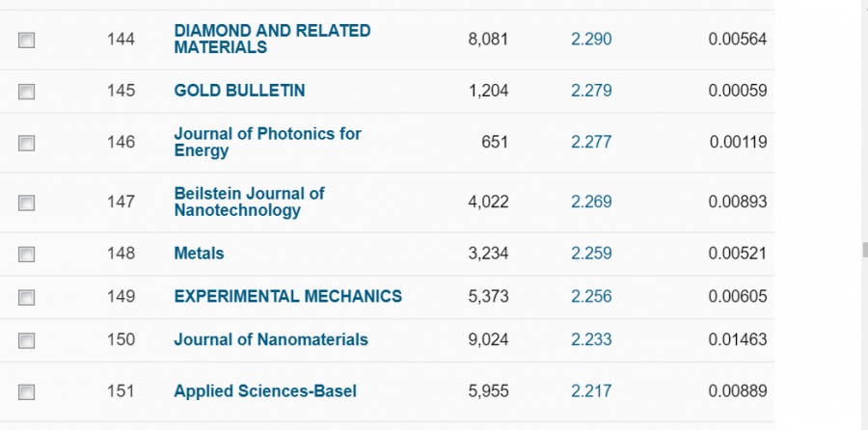868x430 pixels.
Task: Open the Metals journal link
Action: 199,254
